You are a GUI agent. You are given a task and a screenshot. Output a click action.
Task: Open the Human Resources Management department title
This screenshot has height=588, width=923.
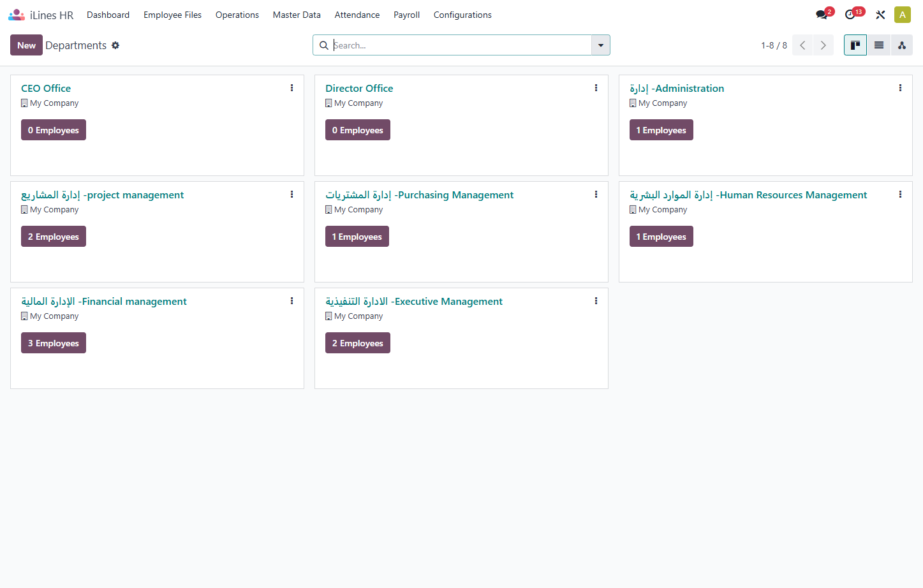pos(748,195)
